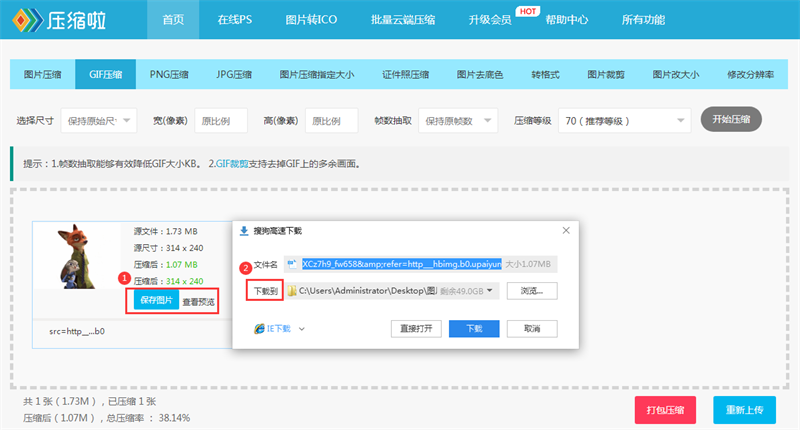Click the 压缩啦 logo icon

pyautogui.click(x=28, y=20)
